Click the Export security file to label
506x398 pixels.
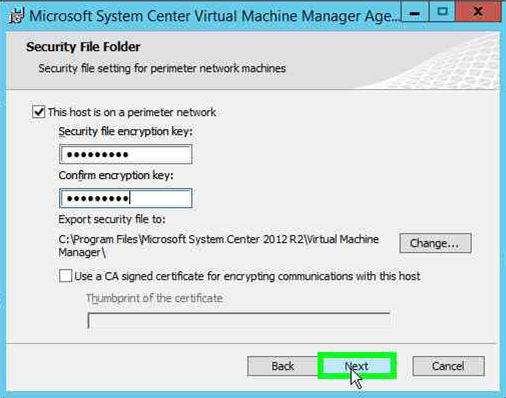click(x=112, y=219)
